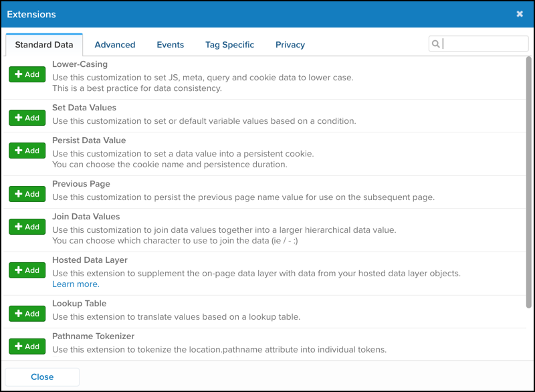Add the Lower-Casing extension
Viewport: 535px width, 392px height.
click(27, 74)
